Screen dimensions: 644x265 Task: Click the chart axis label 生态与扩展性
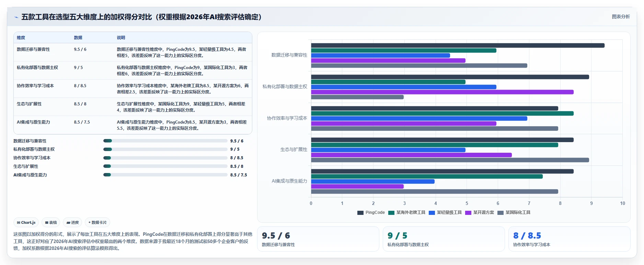coord(294,150)
